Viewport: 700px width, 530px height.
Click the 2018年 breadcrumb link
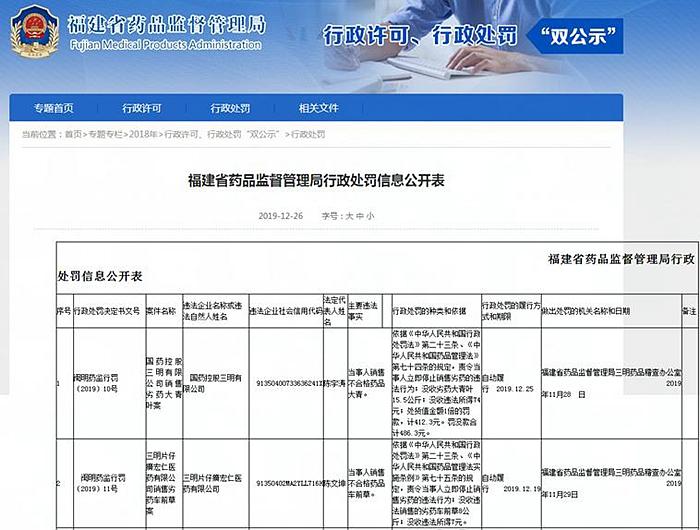tap(143, 134)
